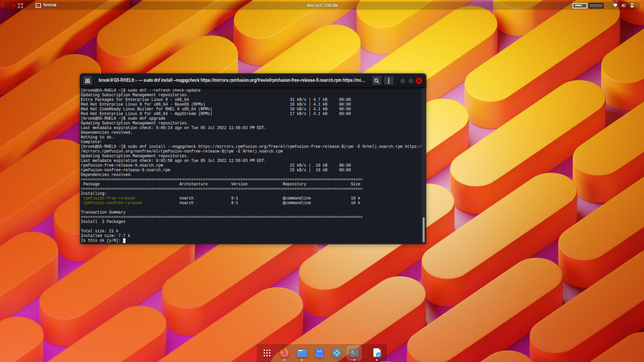
Task: Click 'Total size: 21 k' text
Action: click(99, 231)
